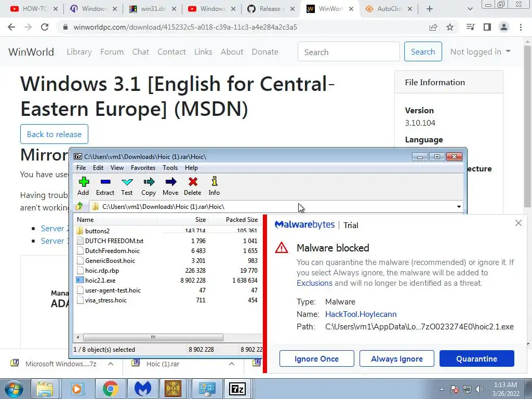Screen dimensions: 532x399
Task: Expand options for Hoic (1).rar download
Action: click(x=232, y=364)
